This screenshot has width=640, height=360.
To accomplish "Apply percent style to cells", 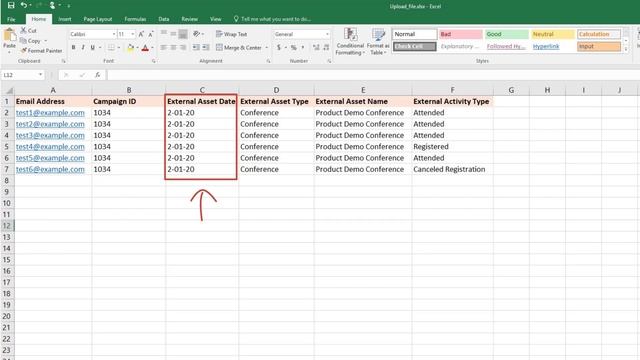I will [x=293, y=48].
